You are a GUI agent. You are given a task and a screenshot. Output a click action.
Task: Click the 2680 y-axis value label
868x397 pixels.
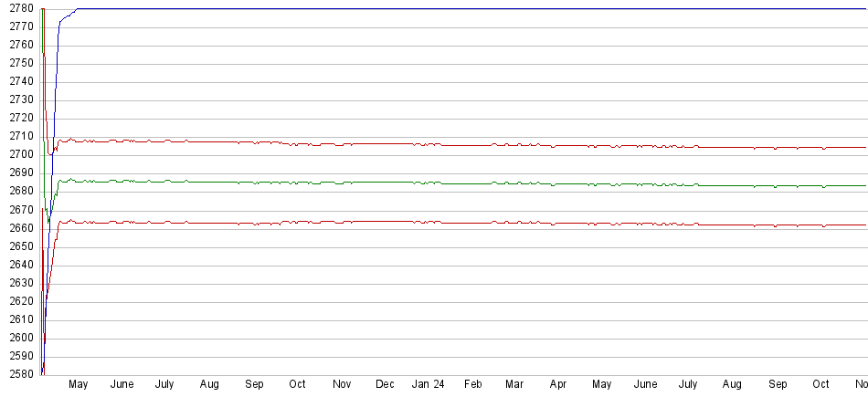(20, 192)
